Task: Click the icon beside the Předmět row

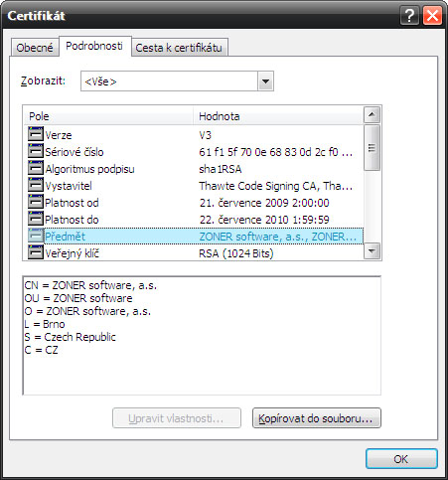Action: pos(36,236)
